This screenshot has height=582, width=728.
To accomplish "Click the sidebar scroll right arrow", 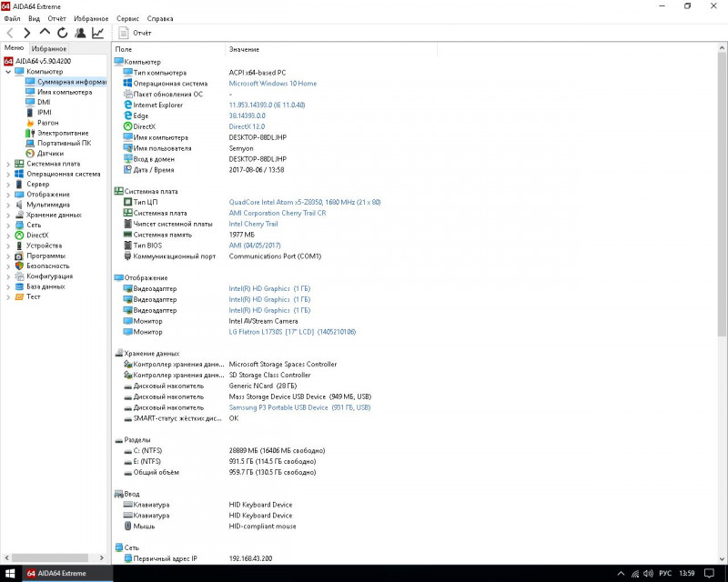I will (102, 557).
